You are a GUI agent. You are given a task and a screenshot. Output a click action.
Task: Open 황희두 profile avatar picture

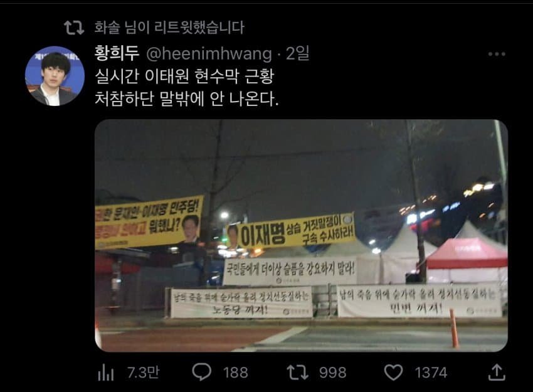tap(55, 76)
